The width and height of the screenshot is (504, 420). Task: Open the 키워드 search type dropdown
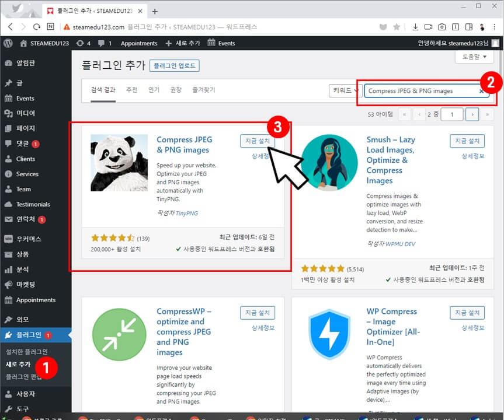346,91
